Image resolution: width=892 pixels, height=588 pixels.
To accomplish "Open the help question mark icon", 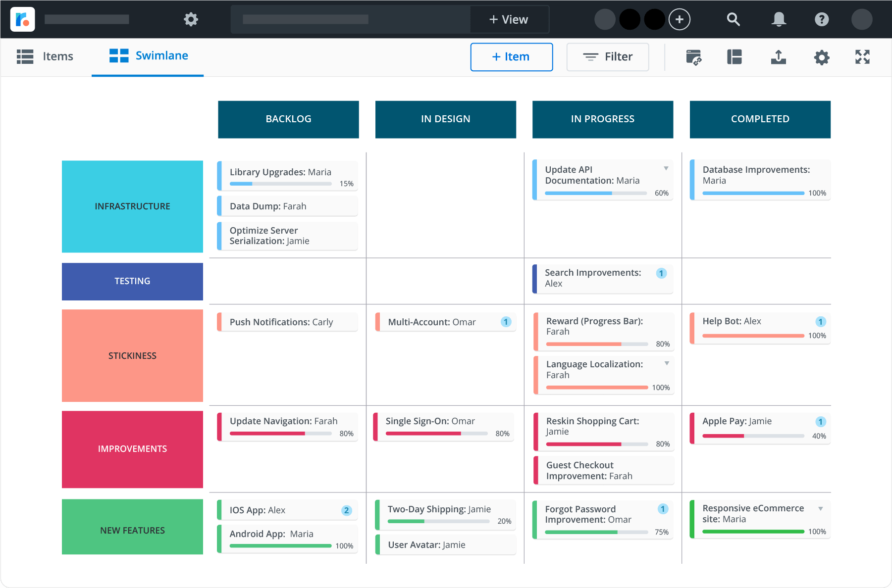I will point(821,19).
